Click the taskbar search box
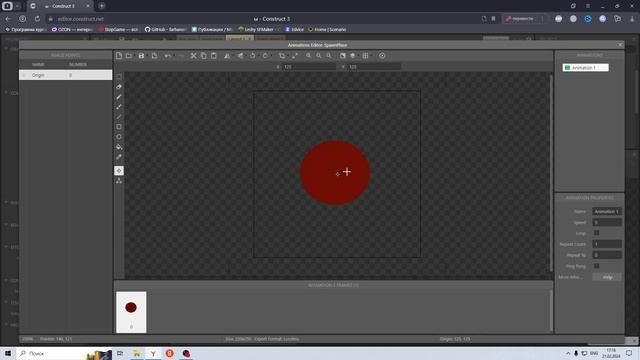 coord(64,353)
